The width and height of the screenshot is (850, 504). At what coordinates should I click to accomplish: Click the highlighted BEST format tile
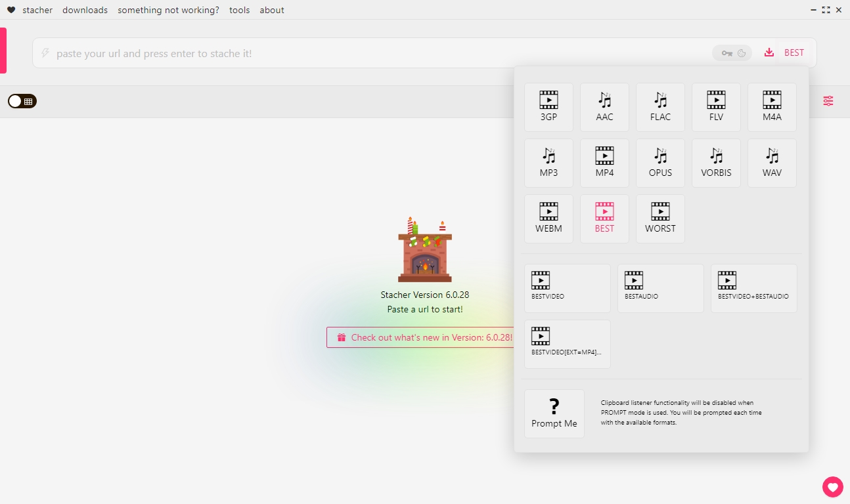coord(604,219)
